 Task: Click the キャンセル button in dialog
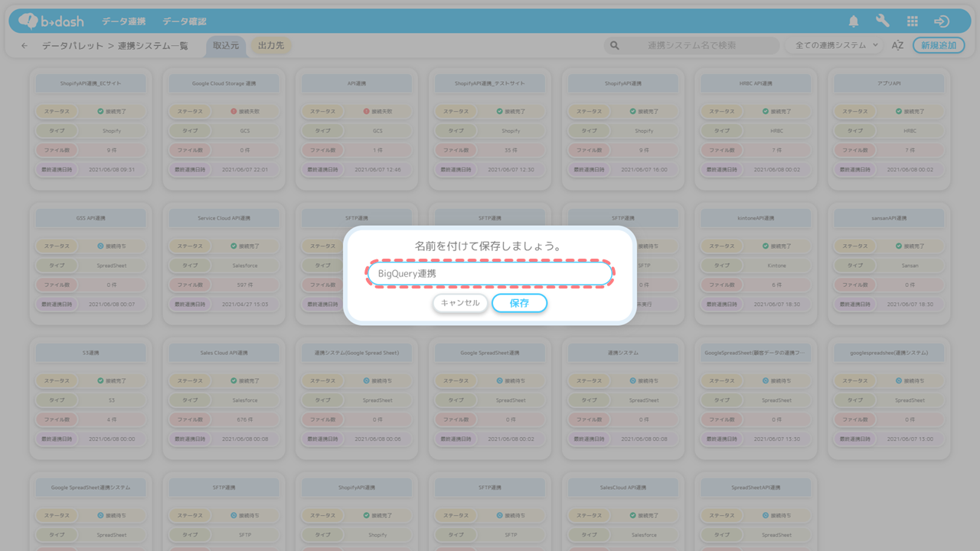tap(460, 303)
